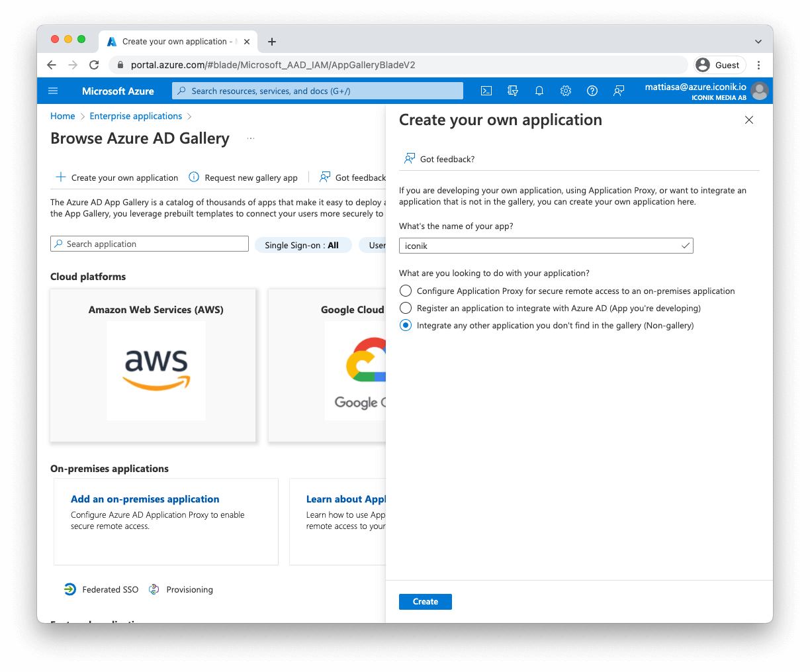810x672 pixels.
Task: Click the Enterprise applications breadcrumb
Action: pyautogui.click(x=135, y=116)
